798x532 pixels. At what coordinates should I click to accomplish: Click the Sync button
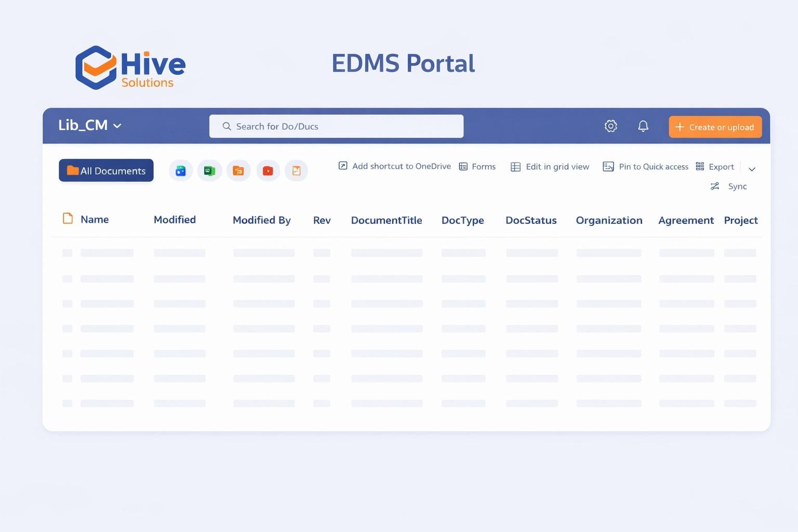click(729, 187)
